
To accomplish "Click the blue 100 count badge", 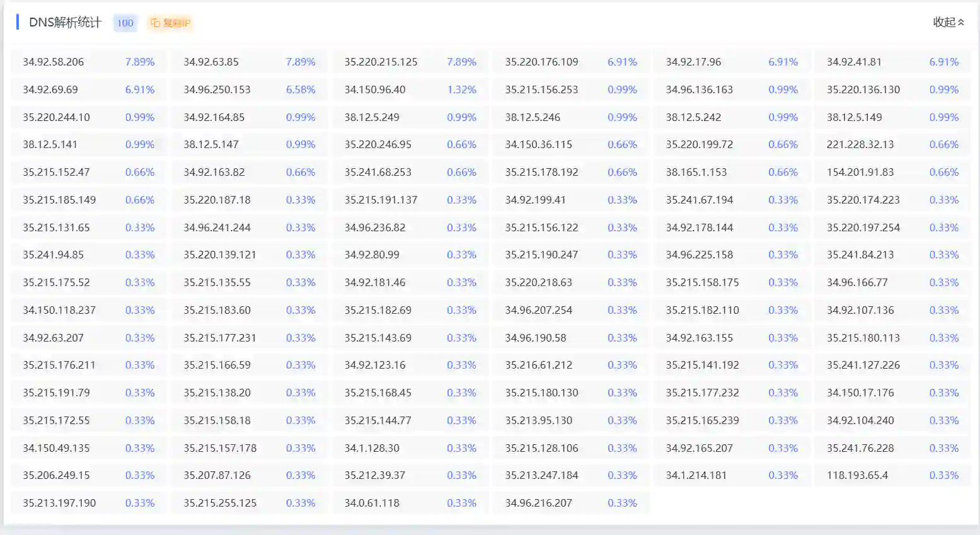I will [125, 23].
